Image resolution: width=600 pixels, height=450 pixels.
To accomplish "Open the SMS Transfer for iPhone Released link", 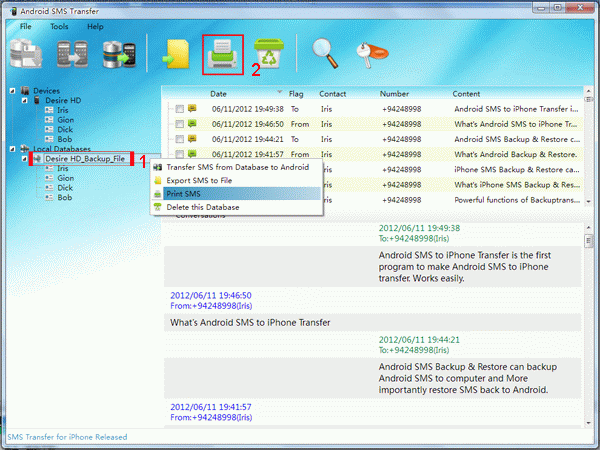I will [67, 437].
